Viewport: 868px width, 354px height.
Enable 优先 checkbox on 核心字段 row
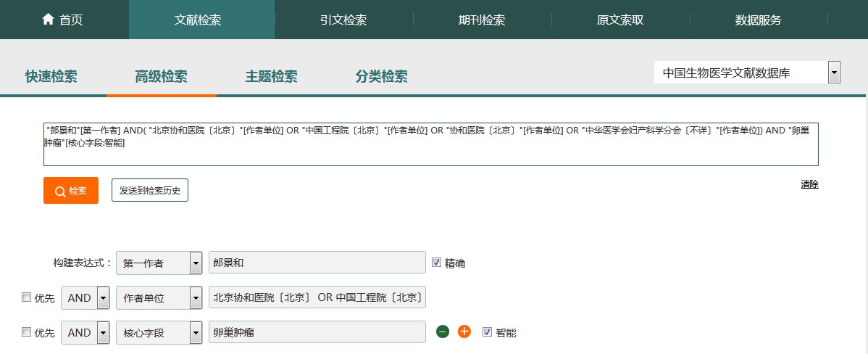(x=27, y=332)
